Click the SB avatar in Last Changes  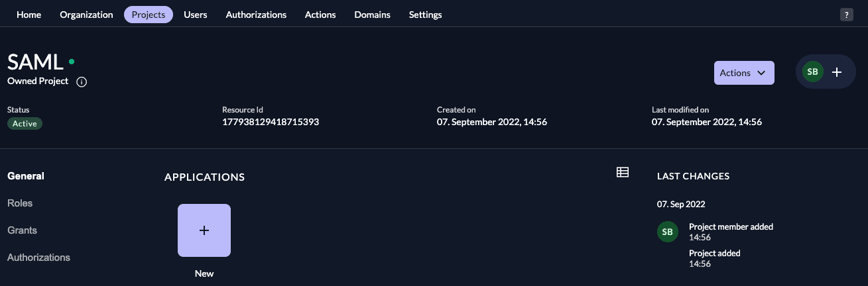click(x=667, y=232)
